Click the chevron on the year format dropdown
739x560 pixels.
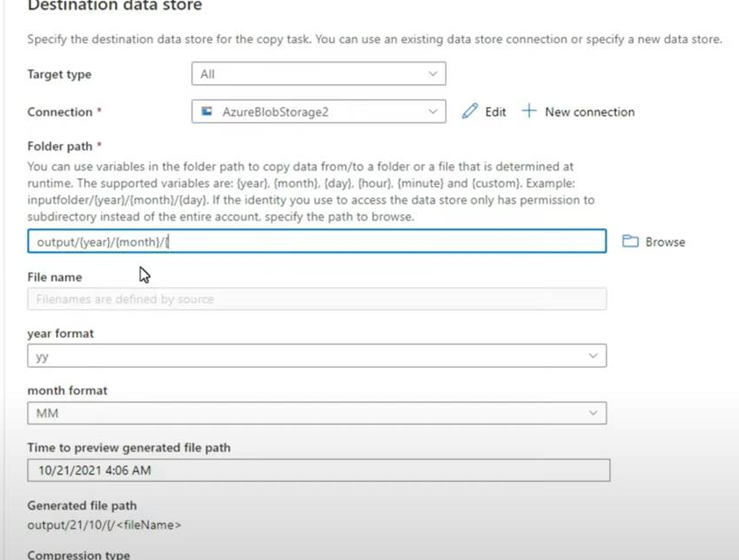(595, 355)
